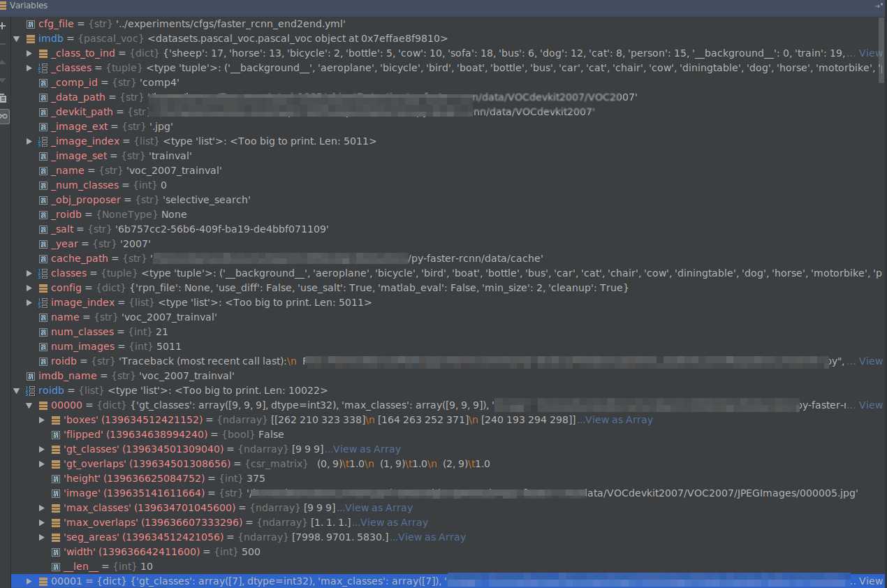Select the _obj_proposer 'selective_search' row

[x=448, y=200]
